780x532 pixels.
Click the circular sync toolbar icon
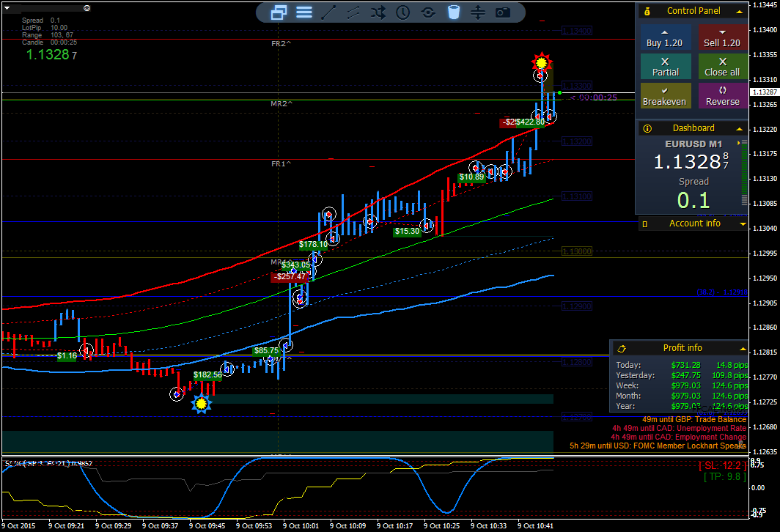(428, 12)
